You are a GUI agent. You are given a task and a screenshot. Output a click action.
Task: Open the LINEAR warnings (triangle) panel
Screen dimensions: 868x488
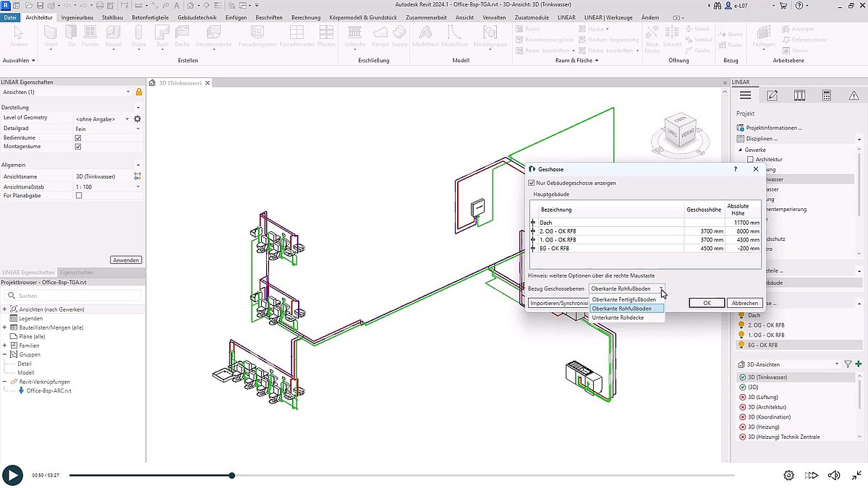[854, 95]
